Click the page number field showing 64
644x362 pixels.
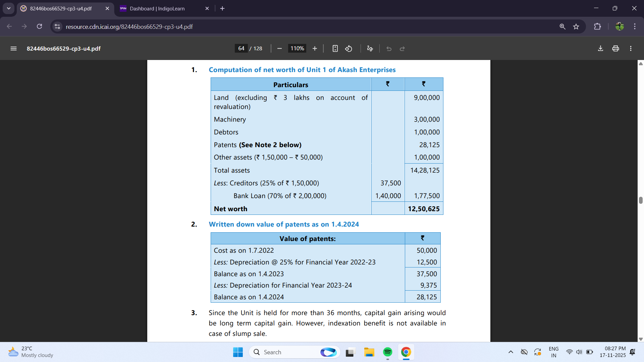241,49
